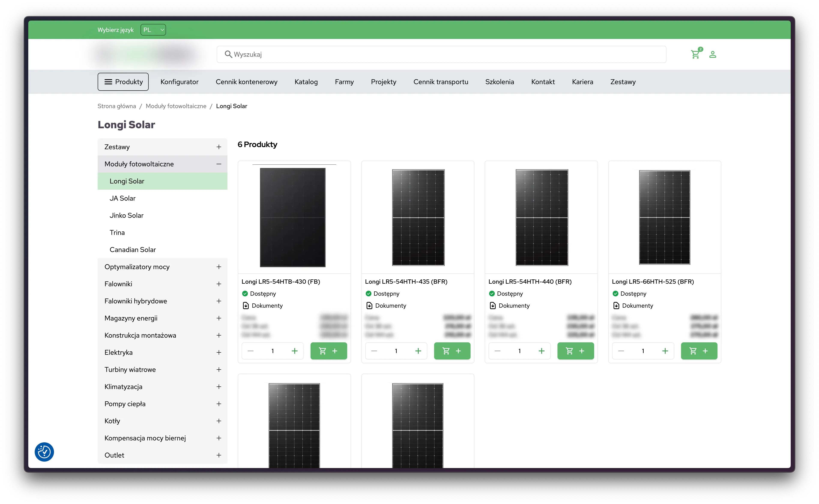Image resolution: width=819 pixels, height=504 pixels.
Task: Go to Konfigurator
Action: click(179, 82)
